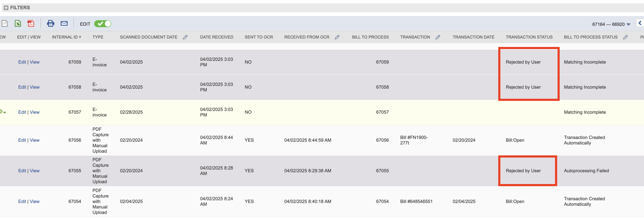Expand the FILTERS section

click(x=6, y=8)
